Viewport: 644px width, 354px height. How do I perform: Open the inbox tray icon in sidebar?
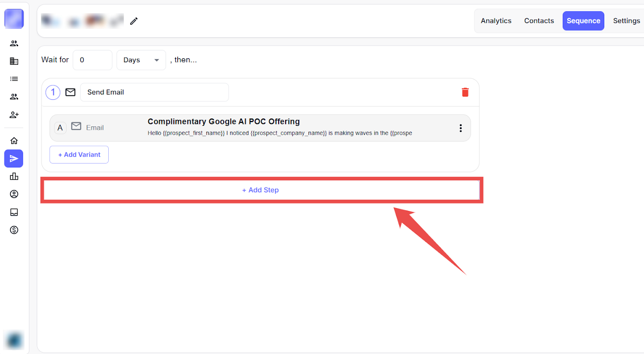coord(14,212)
